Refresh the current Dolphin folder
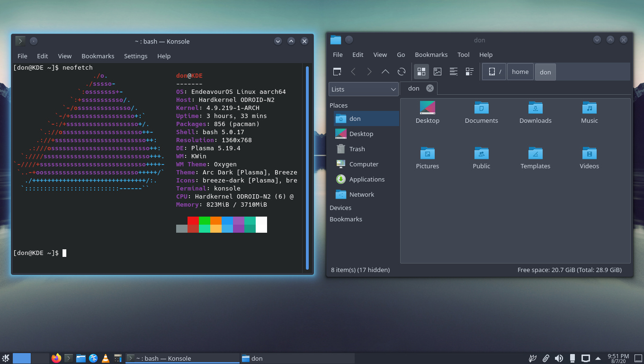Screen dimensions: 644x364 tap(401, 72)
